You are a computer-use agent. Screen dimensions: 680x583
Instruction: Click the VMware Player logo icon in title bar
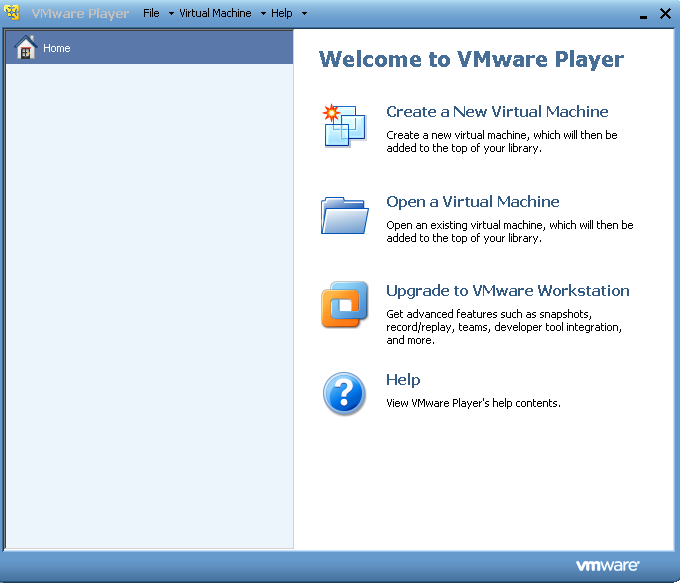[12, 13]
